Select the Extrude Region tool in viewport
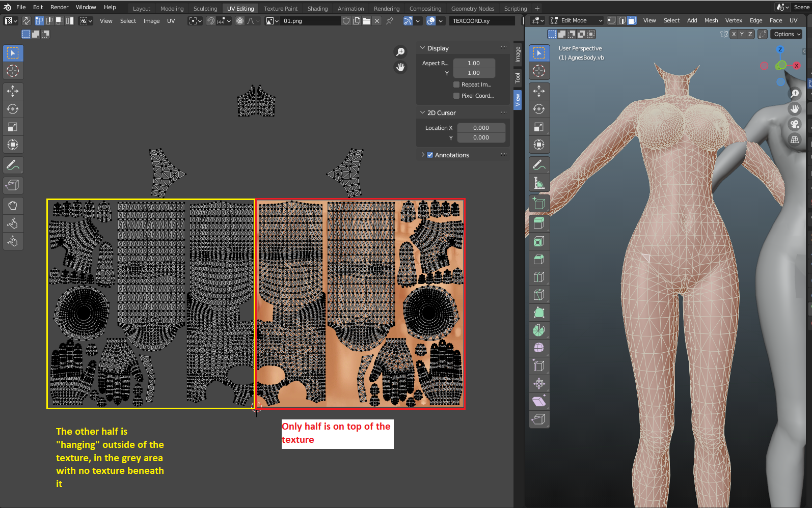The width and height of the screenshot is (812, 508). tap(539, 223)
